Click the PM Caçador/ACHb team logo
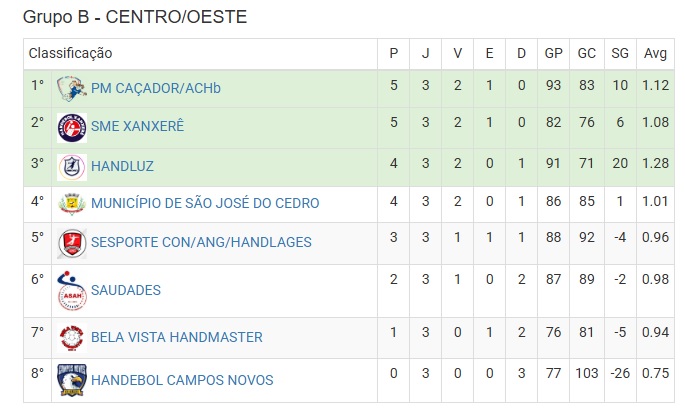685x413 pixels. click(72, 88)
